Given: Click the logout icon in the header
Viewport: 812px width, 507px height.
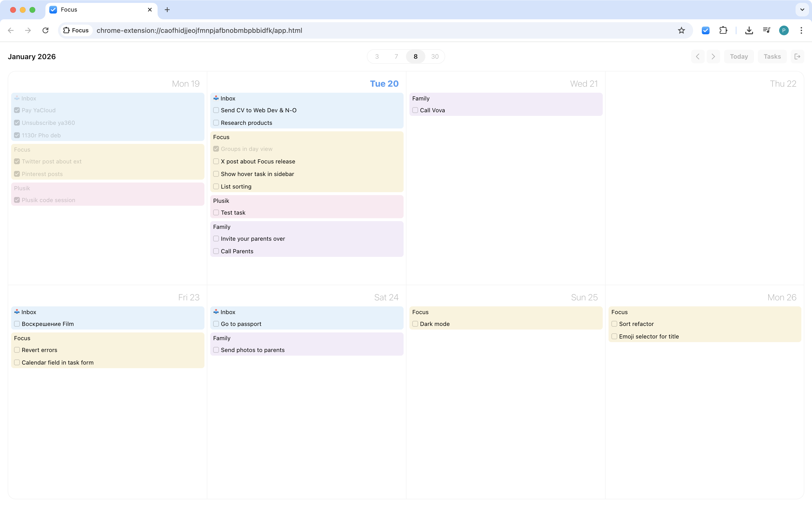Looking at the screenshot, I should click(x=797, y=56).
